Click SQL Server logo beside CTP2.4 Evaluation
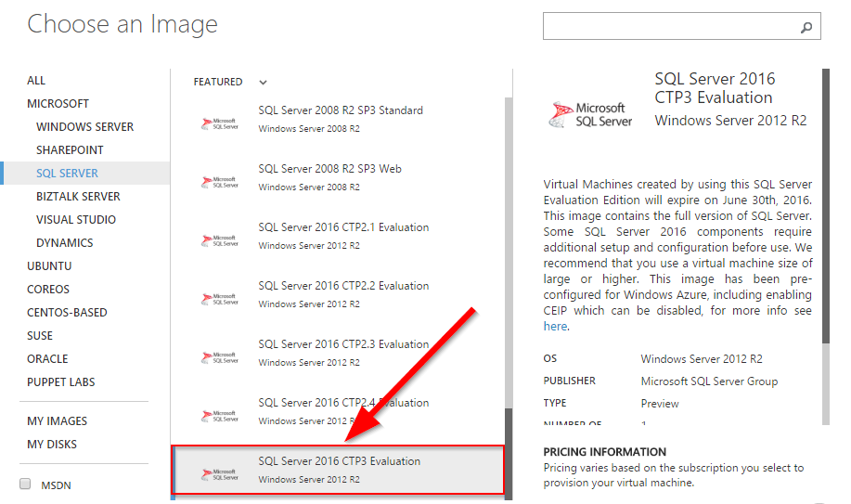The width and height of the screenshot is (851, 504). tap(220, 416)
